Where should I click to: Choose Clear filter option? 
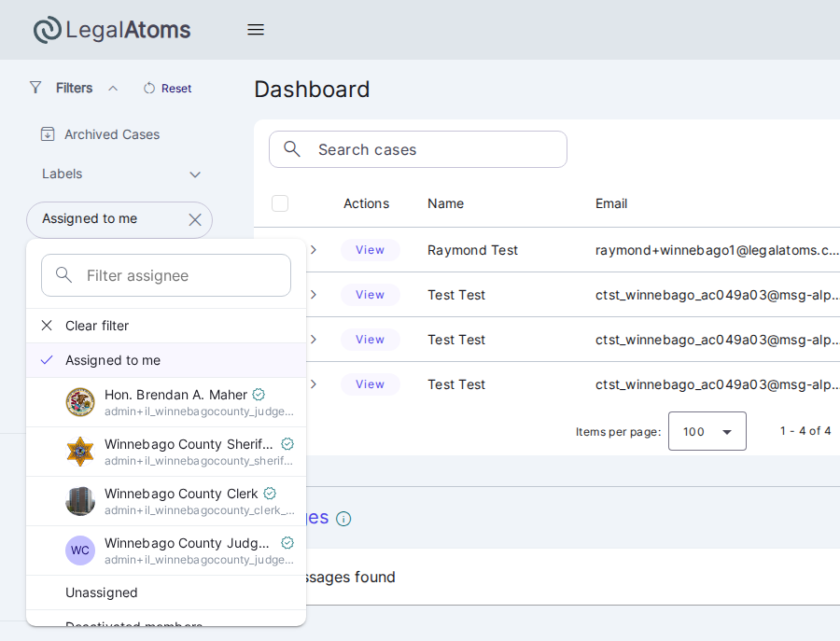coord(166,326)
